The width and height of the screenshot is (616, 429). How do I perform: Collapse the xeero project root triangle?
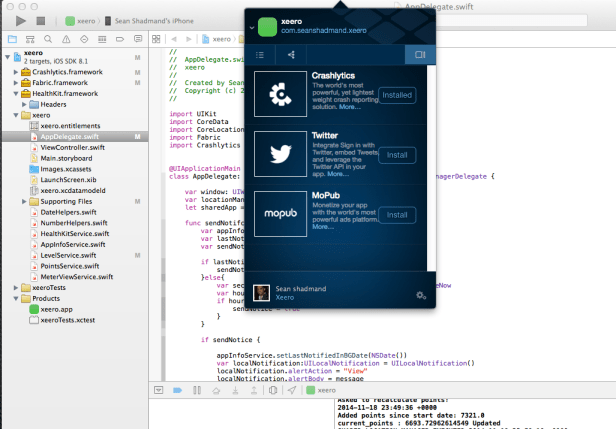7,57
